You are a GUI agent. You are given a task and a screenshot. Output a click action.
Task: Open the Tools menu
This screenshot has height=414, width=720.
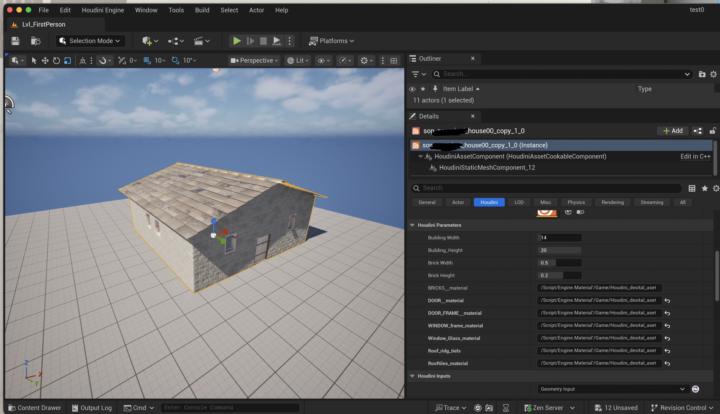click(x=176, y=10)
